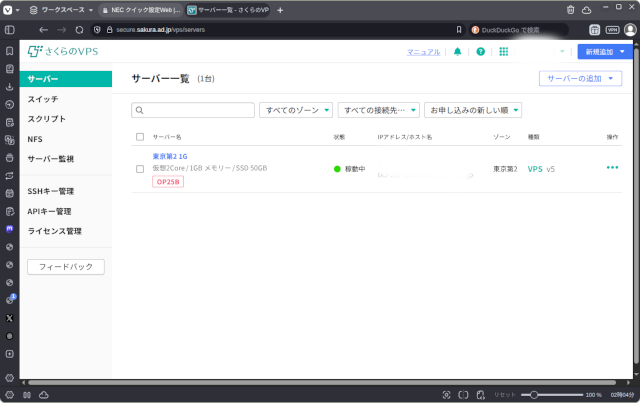Viewport: 640px width, 403px height.
Task: Select サーバー in the sidebar
Action: tap(66, 79)
